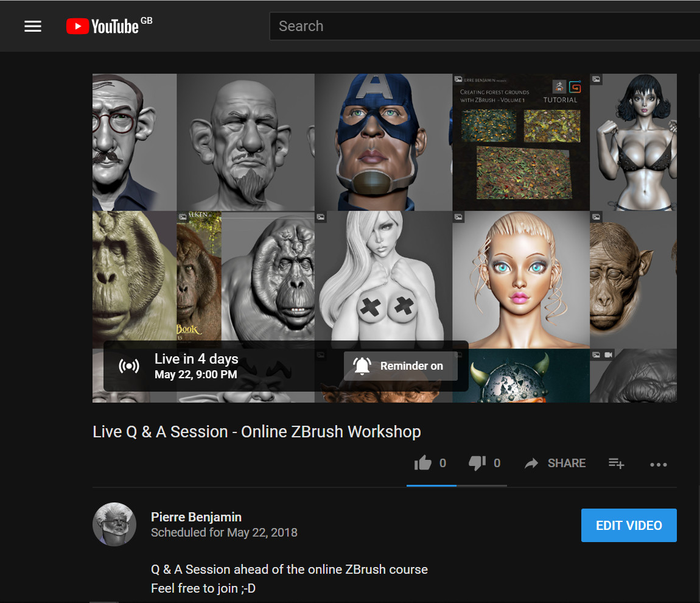This screenshot has height=603, width=700.
Task: Click the live broadcast signal icon
Action: point(129,366)
